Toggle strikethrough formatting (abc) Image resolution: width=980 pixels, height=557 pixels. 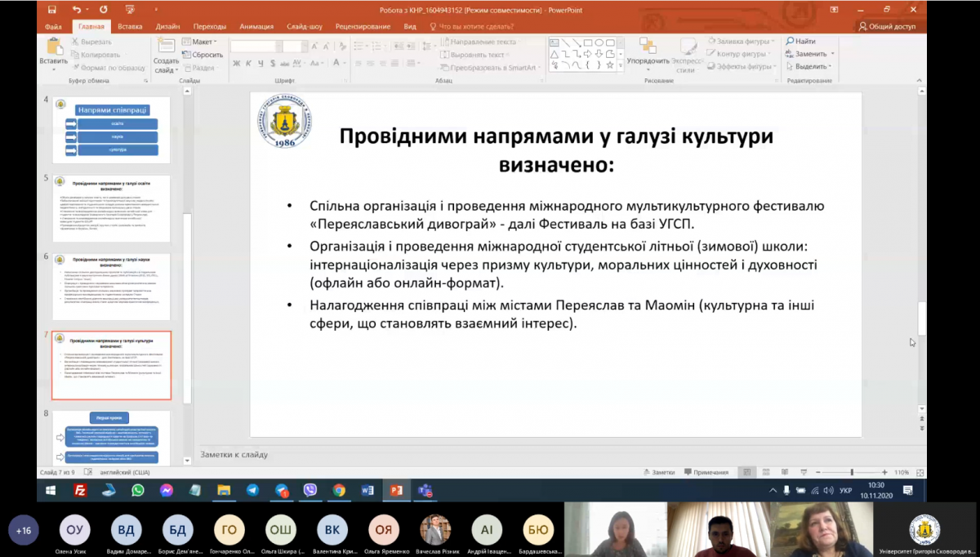click(x=286, y=64)
